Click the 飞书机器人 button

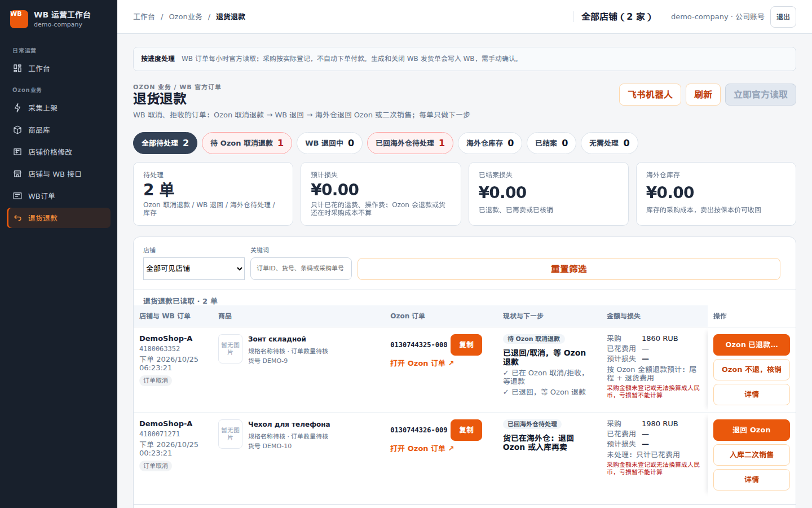click(x=650, y=95)
